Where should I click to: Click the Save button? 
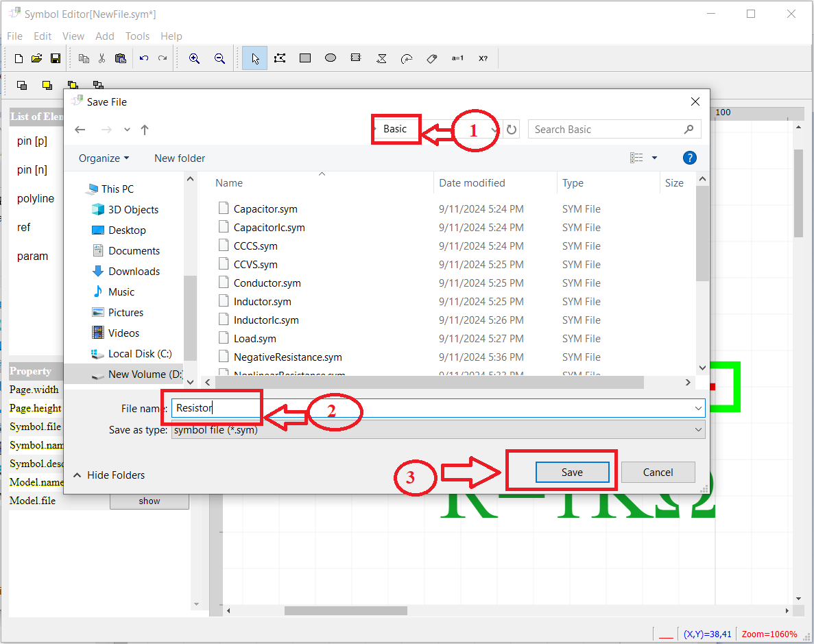tap(572, 472)
